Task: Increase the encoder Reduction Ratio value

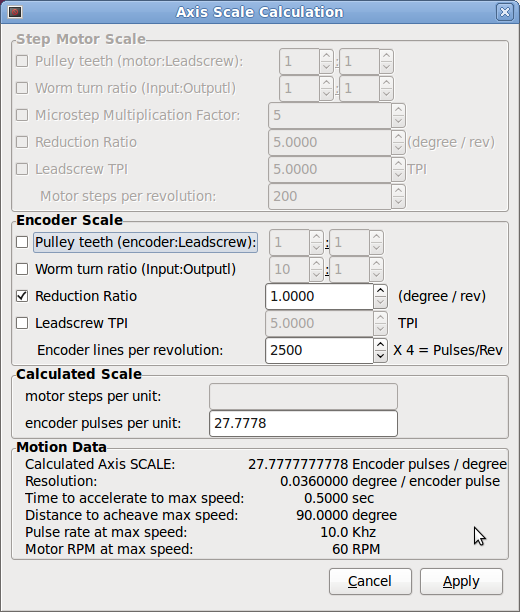Action: click(x=380, y=290)
